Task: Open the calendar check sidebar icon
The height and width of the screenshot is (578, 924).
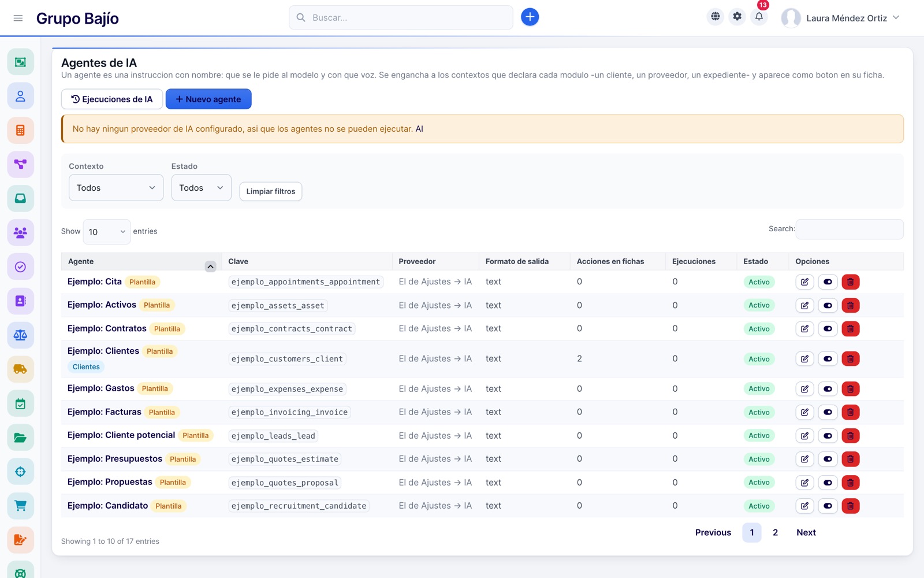Action: click(x=20, y=403)
